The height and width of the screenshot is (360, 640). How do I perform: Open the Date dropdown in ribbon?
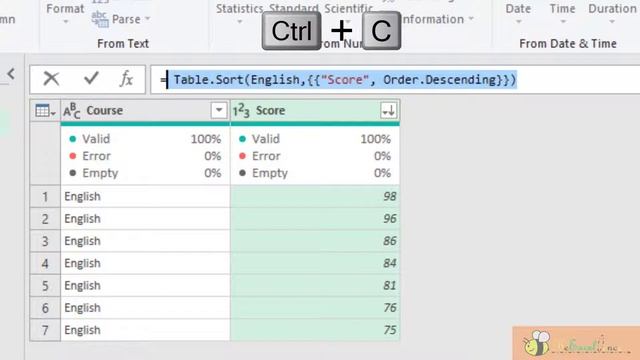click(518, 13)
